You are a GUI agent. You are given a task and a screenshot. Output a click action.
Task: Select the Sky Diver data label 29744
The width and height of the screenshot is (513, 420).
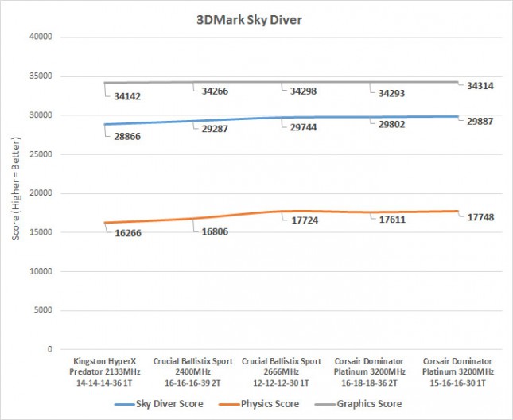[303, 127]
